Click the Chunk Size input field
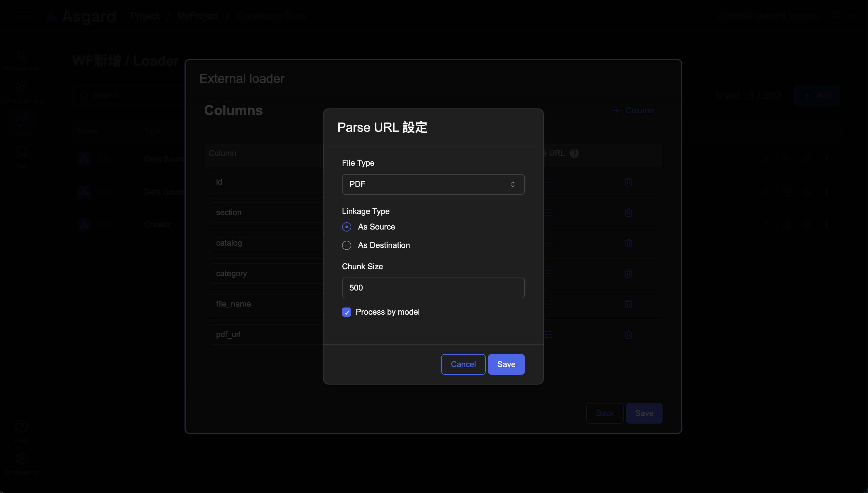This screenshot has height=493, width=868. click(433, 288)
